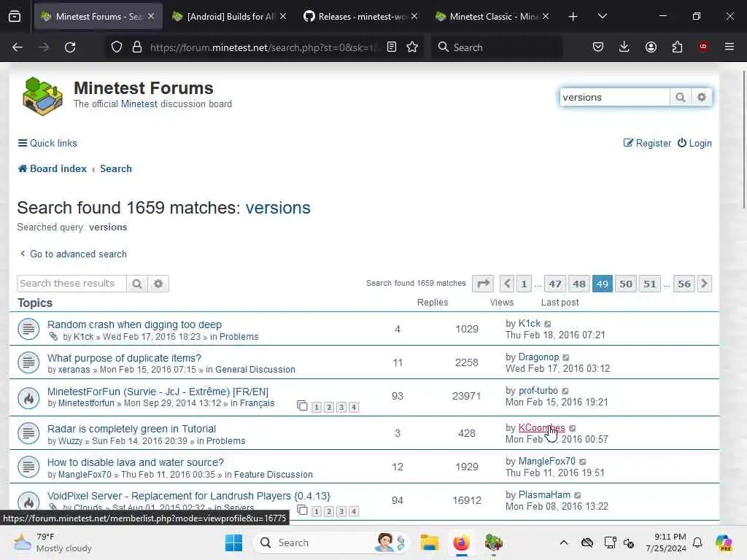Go back using browser back arrow
Screen dimensions: 747x560
pos(18,47)
